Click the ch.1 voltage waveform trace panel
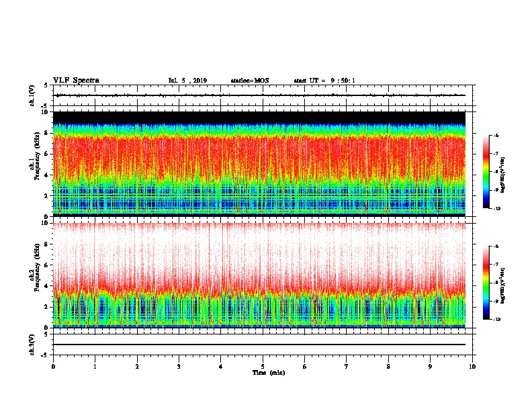The height and width of the screenshot is (411, 532). pos(263,95)
